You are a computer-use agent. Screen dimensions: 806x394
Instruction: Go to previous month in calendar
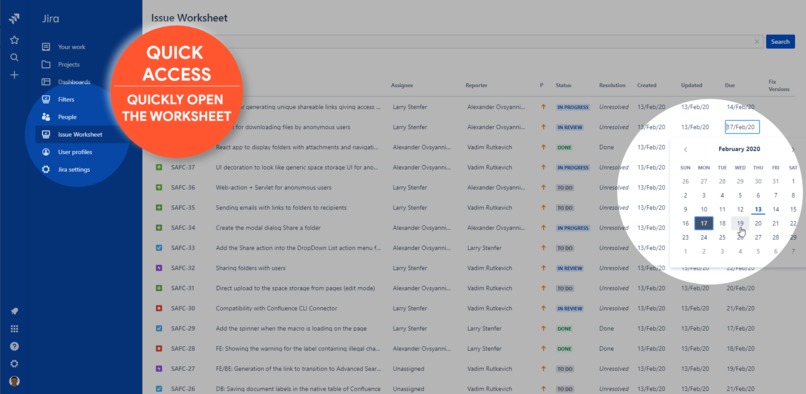click(685, 150)
